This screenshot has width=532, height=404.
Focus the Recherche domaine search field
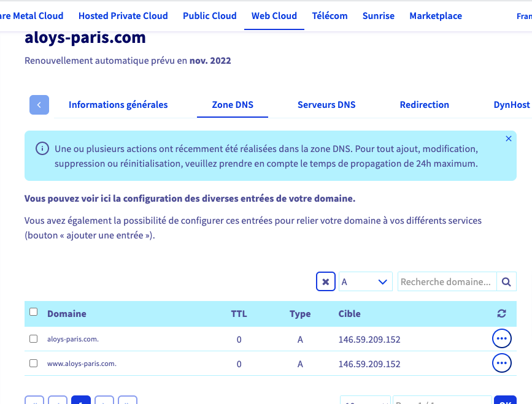pyautogui.click(x=447, y=282)
